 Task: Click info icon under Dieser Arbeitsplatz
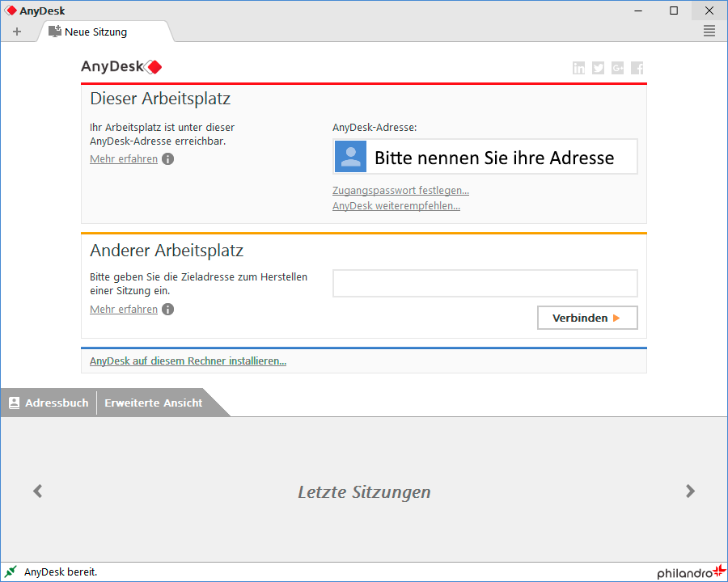[167, 159]
